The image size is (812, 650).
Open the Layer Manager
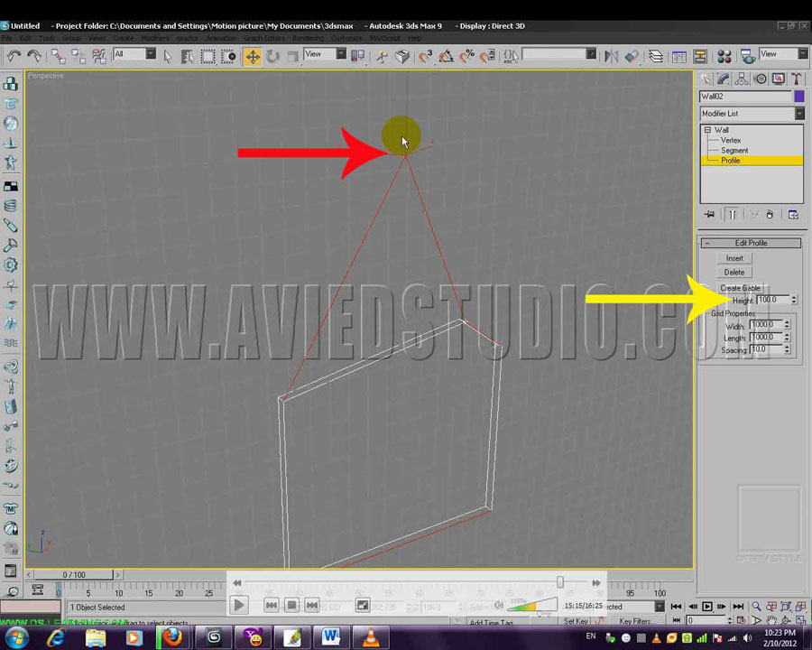656,56
